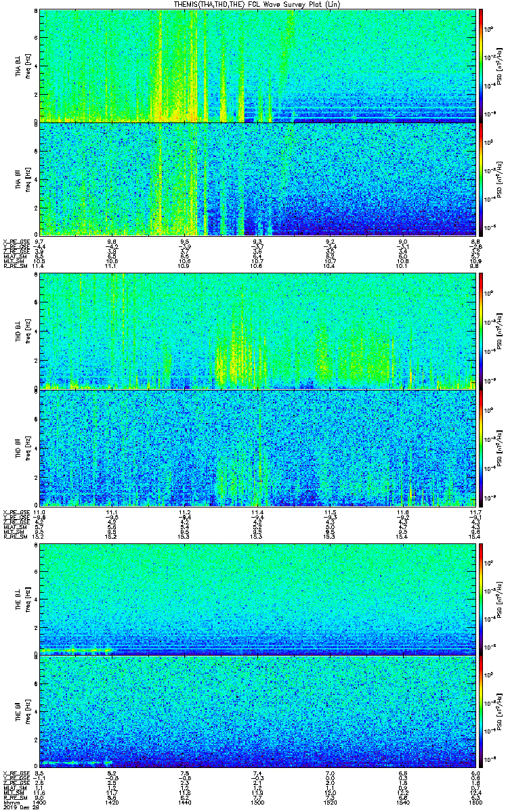Click the PSD [nT²/Hz] label beside THE B∥
The image size is (508, 812).
(499, 712)
